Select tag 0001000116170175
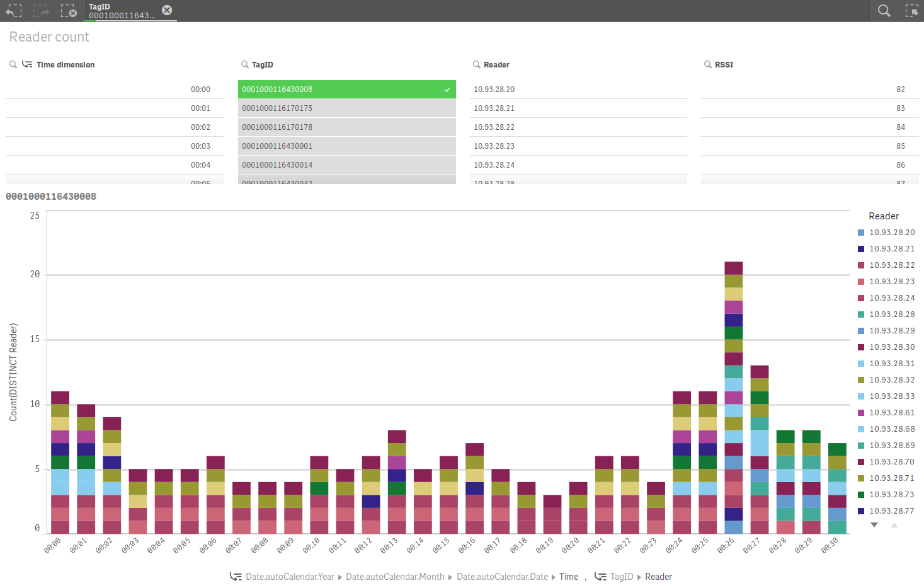Screen dimensions: 924x588 click(x=347, y=108)
